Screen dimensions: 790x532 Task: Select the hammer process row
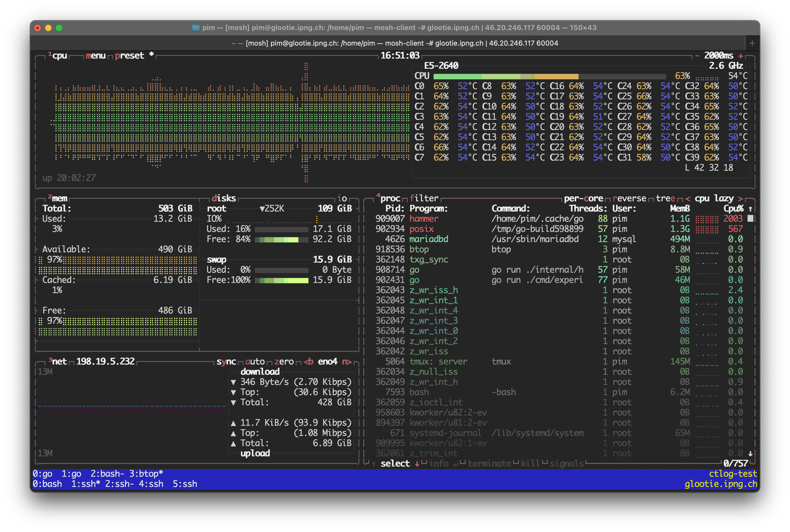click(424, 219)
